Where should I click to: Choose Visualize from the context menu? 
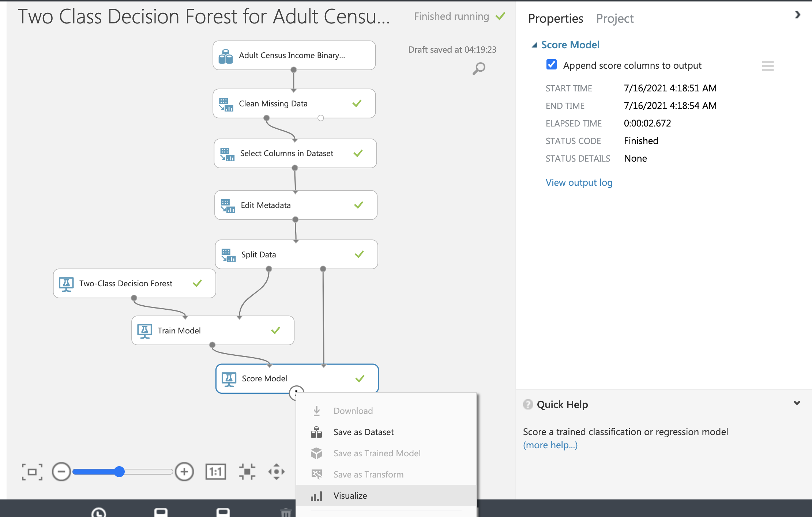[x=350, y=495]
